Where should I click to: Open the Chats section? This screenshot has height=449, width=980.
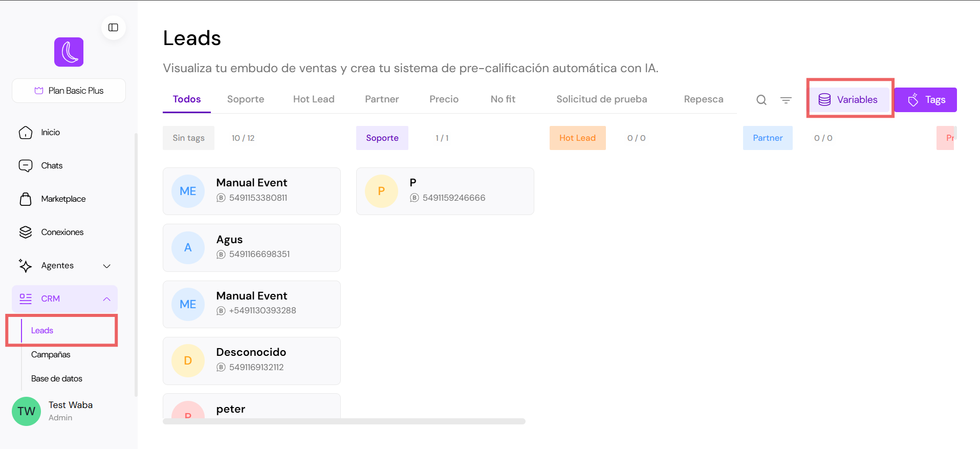tap(51, 165)
